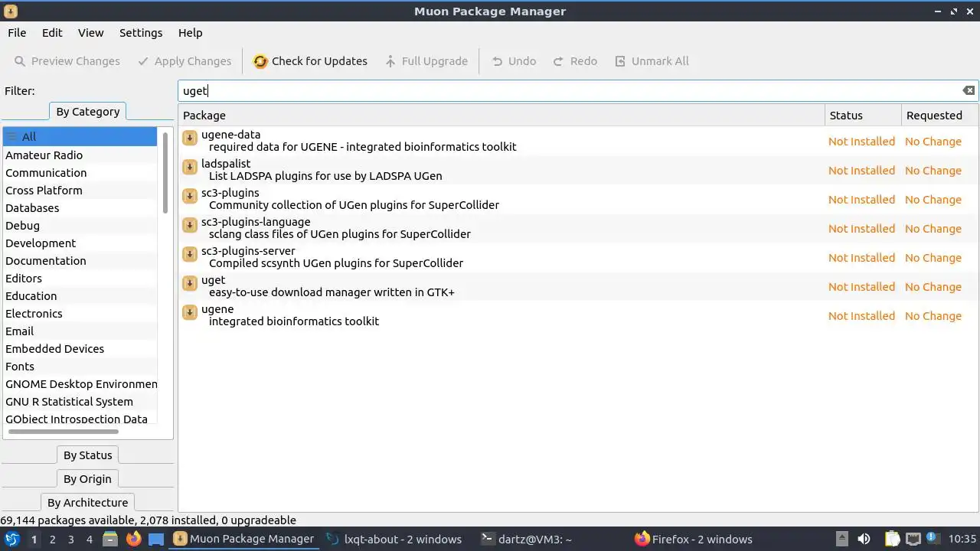
Task: Select the Development category
Action: [x=80, y=243]
